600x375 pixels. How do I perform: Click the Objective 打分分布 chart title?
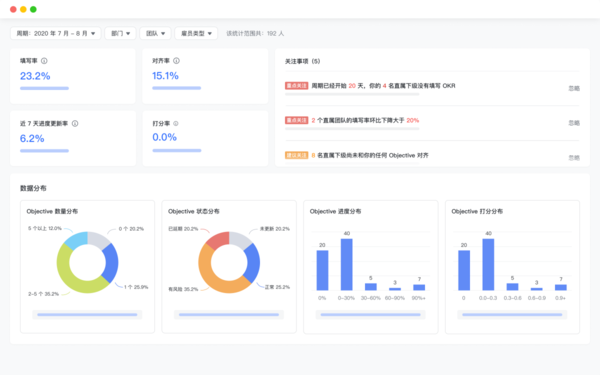coord(477,211)
